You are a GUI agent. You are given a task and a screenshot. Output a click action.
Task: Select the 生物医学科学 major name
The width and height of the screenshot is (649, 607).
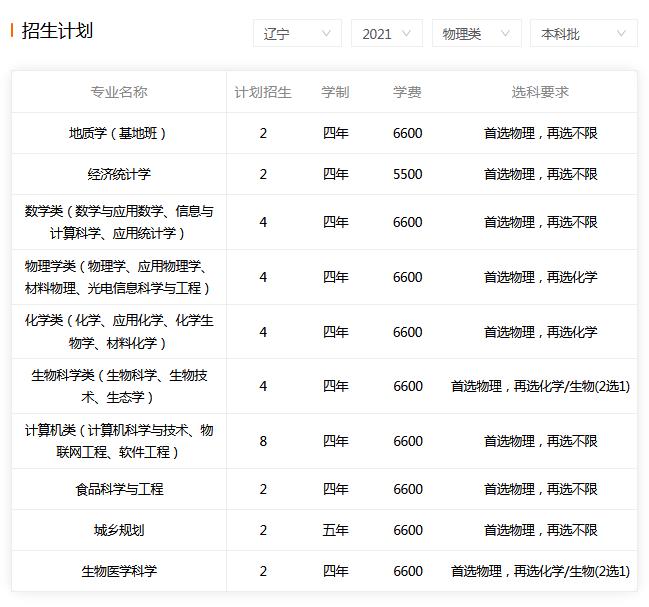[x=119, y=571]
